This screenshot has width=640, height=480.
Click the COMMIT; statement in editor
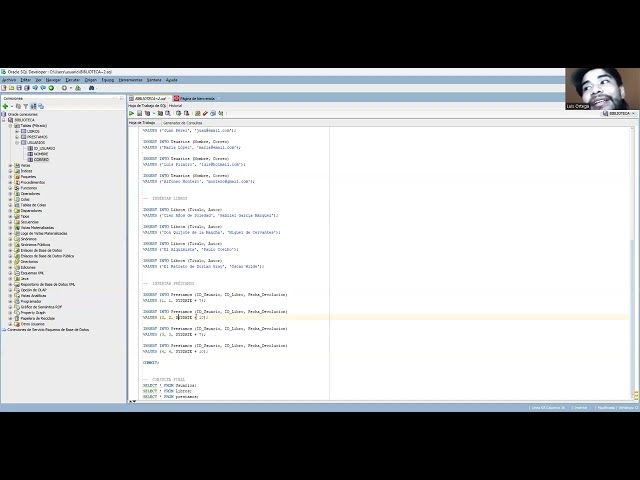tap(151, 362)
